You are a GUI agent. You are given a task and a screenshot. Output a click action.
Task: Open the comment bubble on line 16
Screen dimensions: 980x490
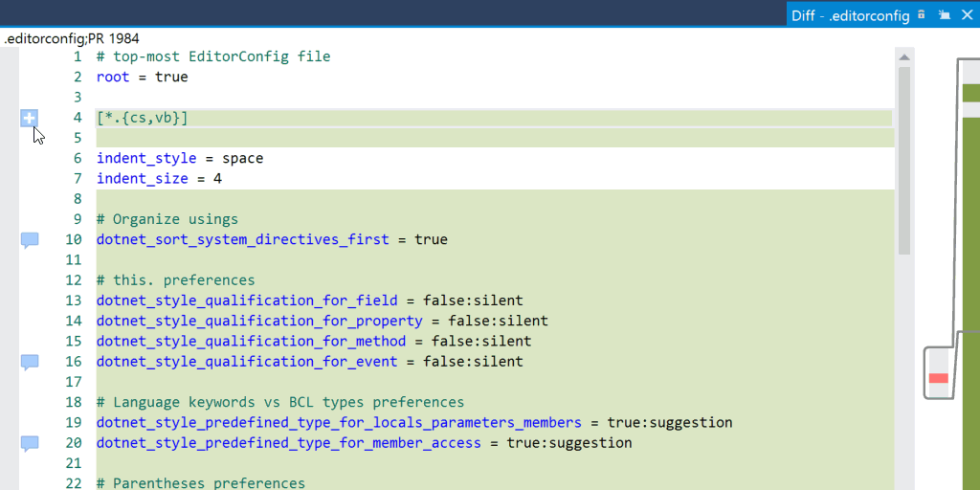[x=30, y=362]
